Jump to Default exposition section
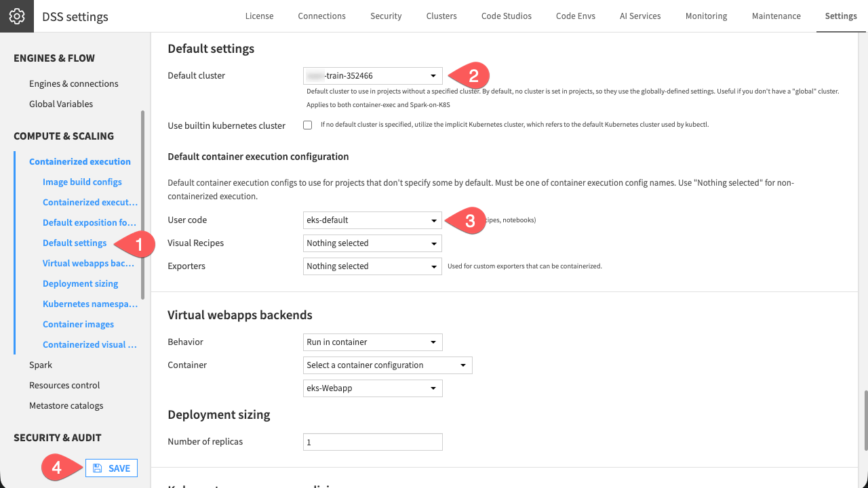The width and height of the screenshot is (868, 488). click(90, 223)
